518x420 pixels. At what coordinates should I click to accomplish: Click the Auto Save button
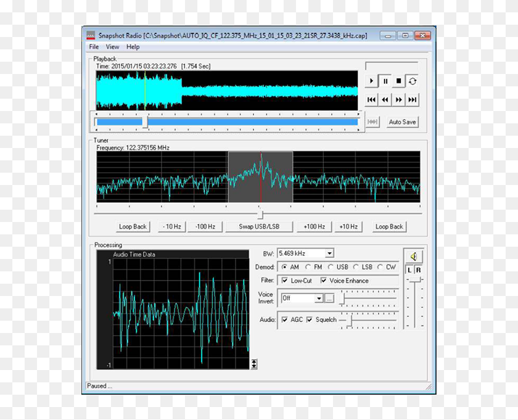point(401,122)
